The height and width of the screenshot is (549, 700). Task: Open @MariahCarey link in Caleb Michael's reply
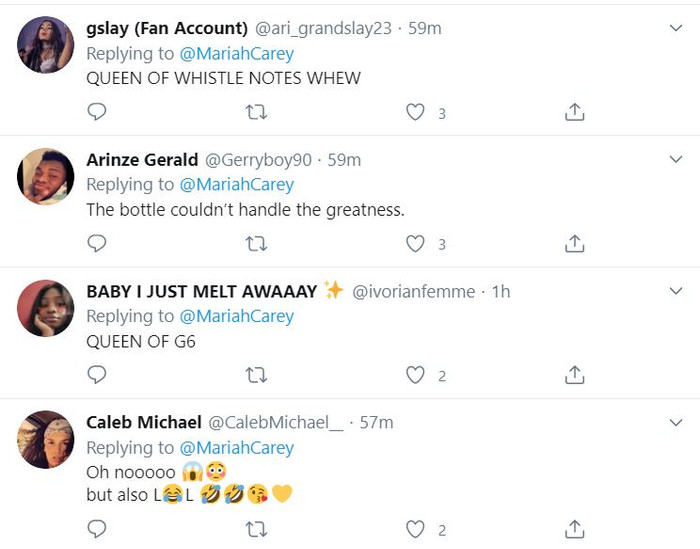click(236, 448)
